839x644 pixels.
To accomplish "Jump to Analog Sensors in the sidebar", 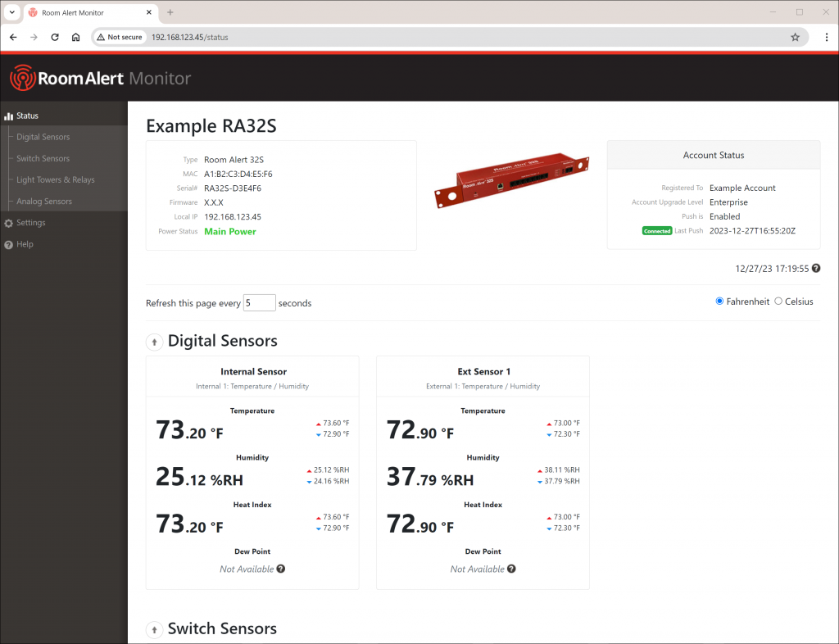I will [x=44, y=202].
